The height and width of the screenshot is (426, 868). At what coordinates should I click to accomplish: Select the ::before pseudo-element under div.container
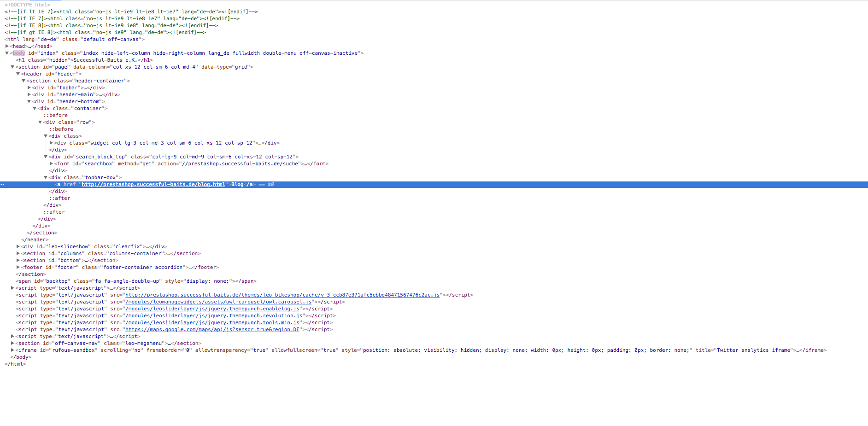[56, 115]
